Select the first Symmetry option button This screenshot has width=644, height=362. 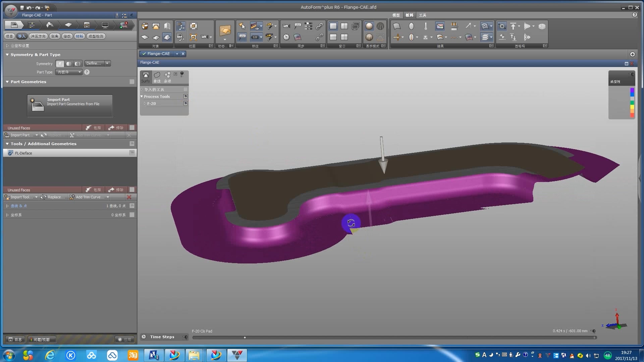point(60,64)
